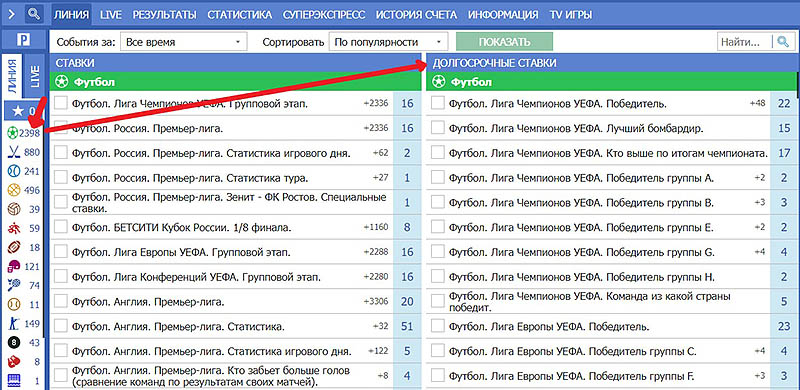Check Футбол. Англия. Премьер-лига. checkbox
The image size is (800, 390).
[x=61, y=301]
